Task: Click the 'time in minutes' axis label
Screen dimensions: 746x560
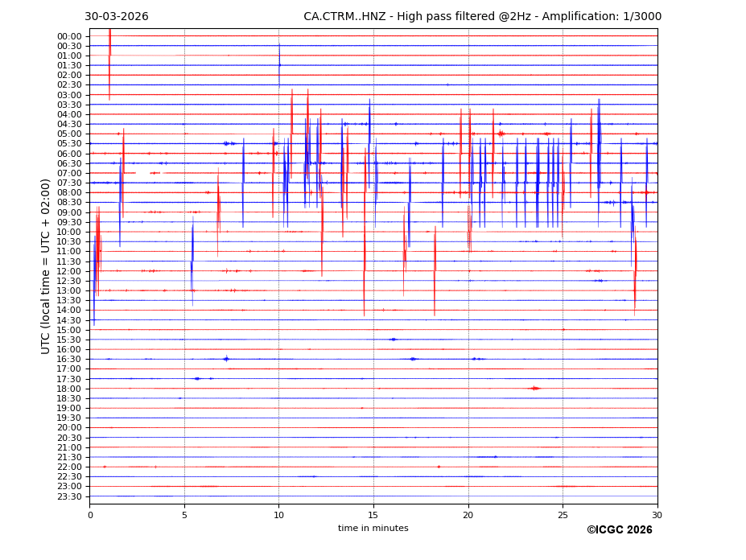Action: point(373,529)
